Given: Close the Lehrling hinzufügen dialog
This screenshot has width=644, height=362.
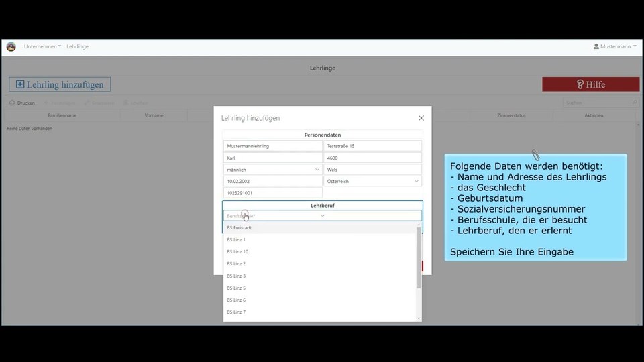Looking at the screenshot, I should click(x=421, y=118).
